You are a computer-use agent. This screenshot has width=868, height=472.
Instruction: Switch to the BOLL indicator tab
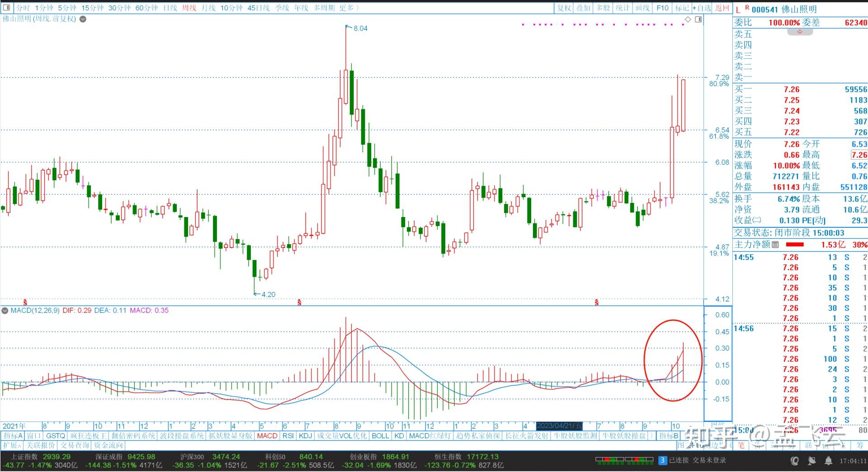380,436
